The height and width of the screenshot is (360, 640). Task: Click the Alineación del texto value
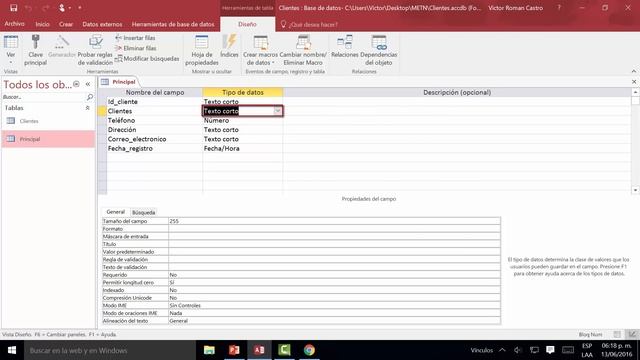click(334, 321)
